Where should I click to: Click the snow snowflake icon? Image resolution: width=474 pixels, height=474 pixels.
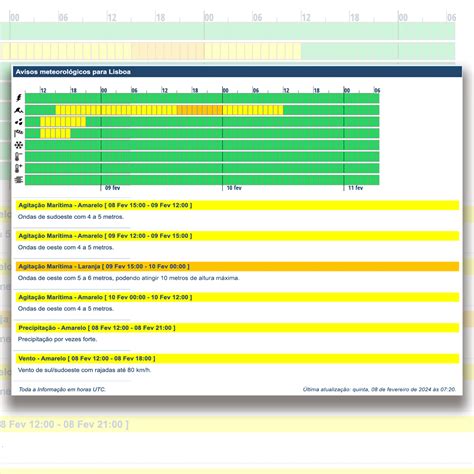[x=19, y=145]
